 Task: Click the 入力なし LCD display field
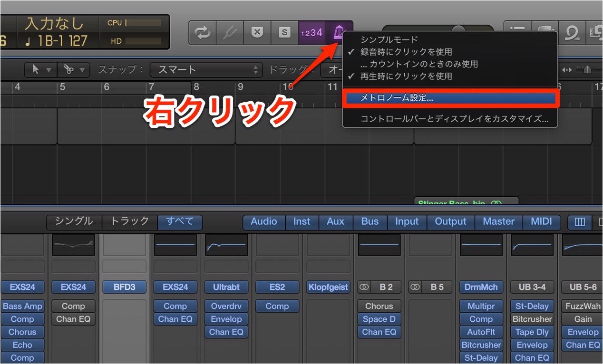pos(54,23)
